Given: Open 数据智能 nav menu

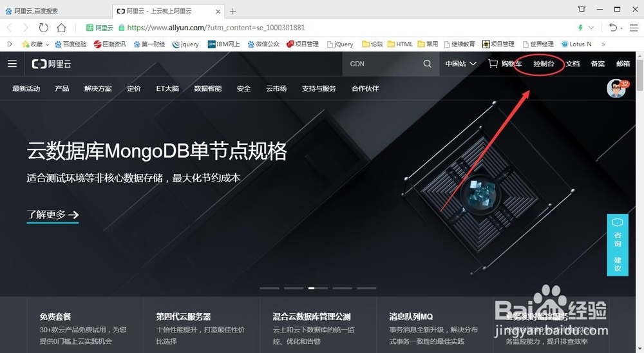Looking at the screenshot, I should pyautogui.click(x=208, y=88).
